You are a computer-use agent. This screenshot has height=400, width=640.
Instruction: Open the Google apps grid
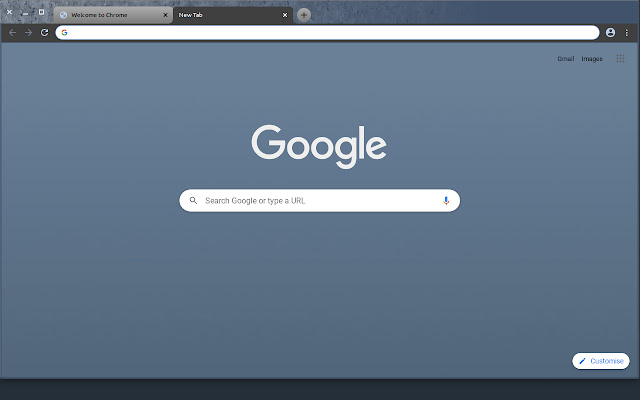(x=620, y=59)
